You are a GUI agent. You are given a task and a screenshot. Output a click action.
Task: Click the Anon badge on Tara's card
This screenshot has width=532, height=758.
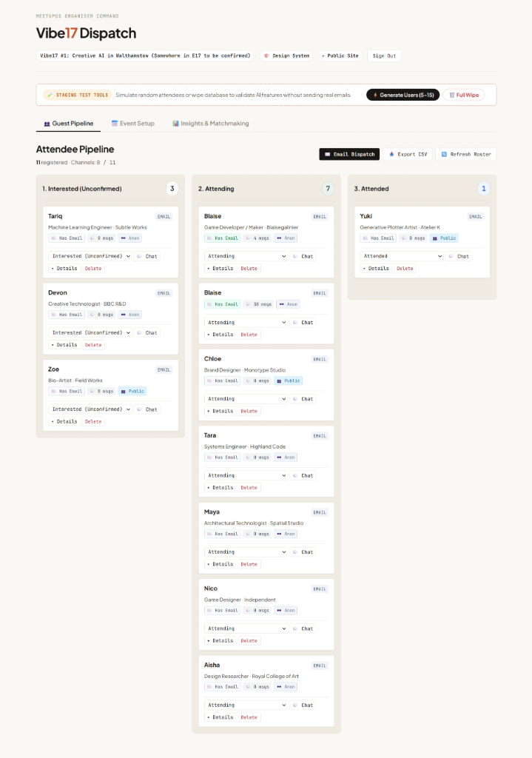[x=286, y=457]
